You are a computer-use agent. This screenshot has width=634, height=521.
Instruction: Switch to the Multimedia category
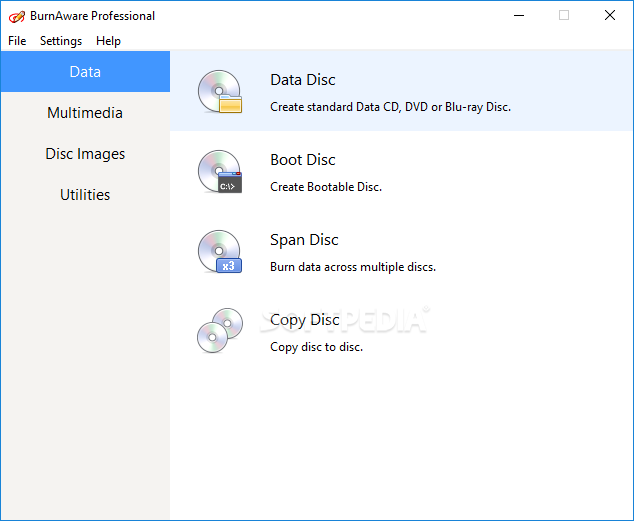(x=85, y=113)
